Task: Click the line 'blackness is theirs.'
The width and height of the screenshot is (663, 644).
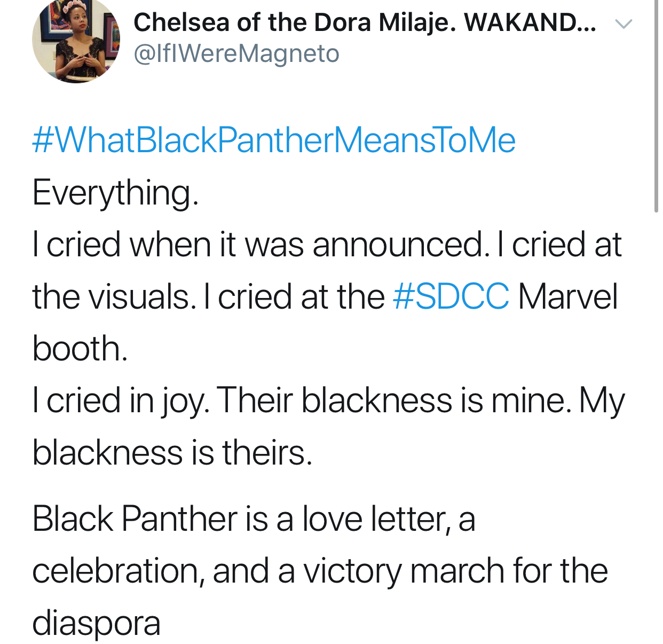Action: (172, 452)
